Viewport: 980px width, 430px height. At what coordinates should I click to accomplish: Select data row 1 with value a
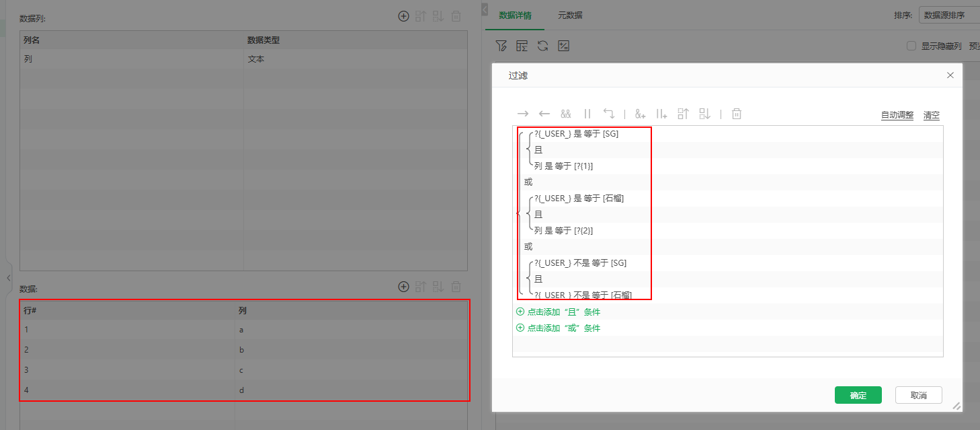click(x=243, y=330)
